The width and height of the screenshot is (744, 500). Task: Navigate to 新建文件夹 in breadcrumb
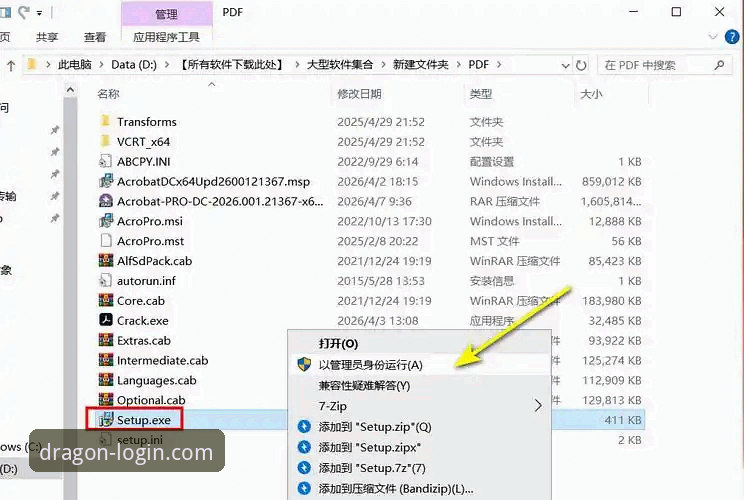[420, 65]
